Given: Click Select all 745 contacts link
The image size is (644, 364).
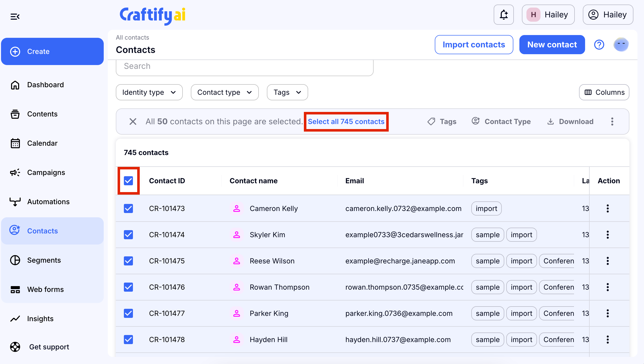Looking at the screenshot, I should (346, 122).
